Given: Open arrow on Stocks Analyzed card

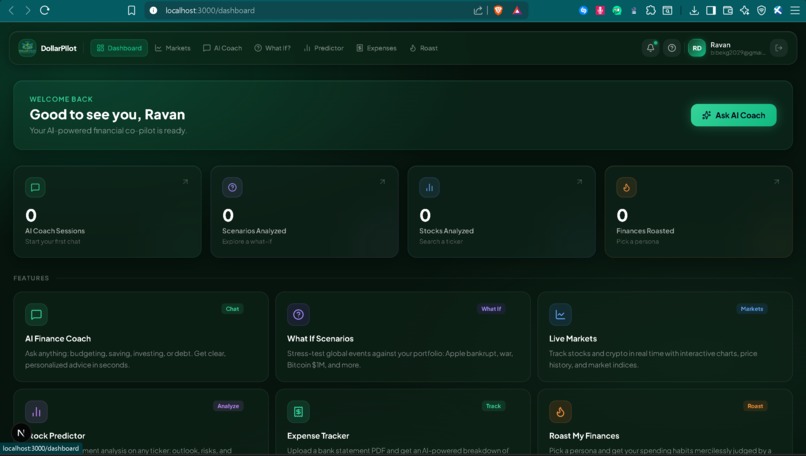Looking at the screenshot, I should [579, 181].
